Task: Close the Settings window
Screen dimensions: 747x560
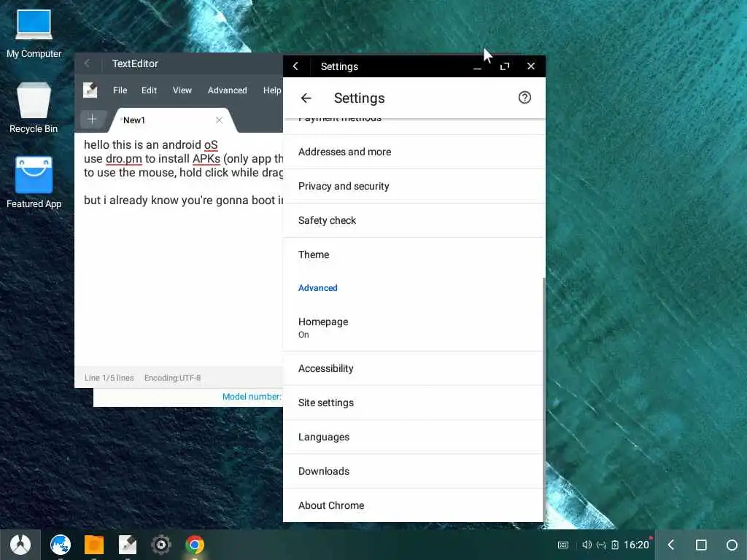Action: (531, 66)
